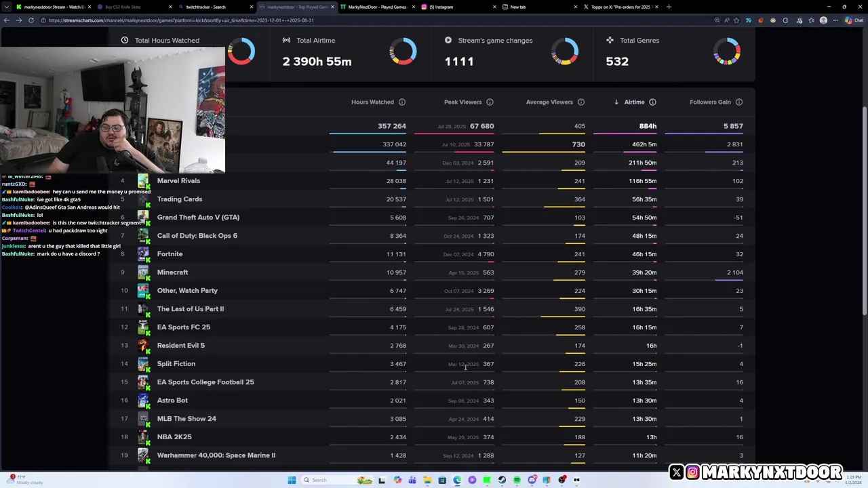Viewport: 868px width, 488px height.
Task: Sort table by Peak Viewers header
Action: click(x=462, y=102)
